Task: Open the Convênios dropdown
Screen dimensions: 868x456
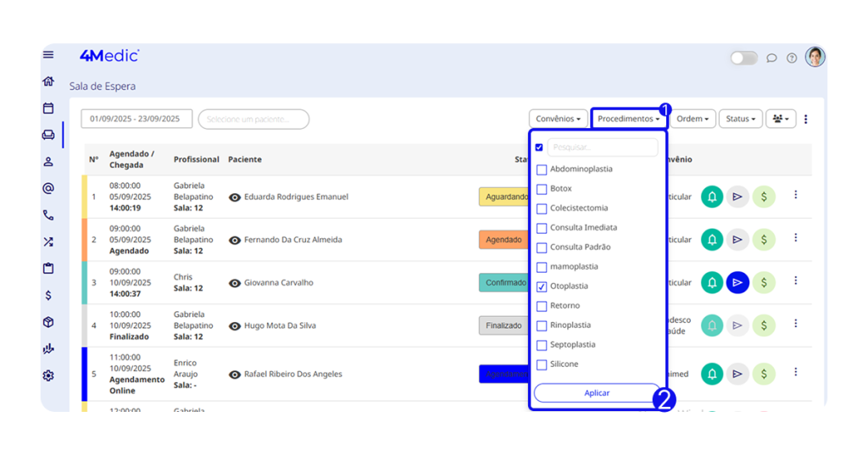Action: (558, 120)
